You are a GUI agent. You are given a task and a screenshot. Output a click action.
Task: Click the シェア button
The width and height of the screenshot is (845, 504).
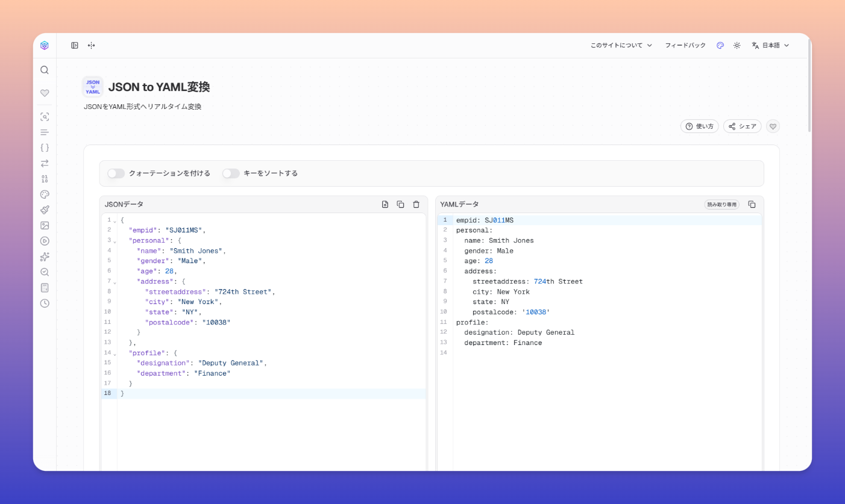[742, 126]
